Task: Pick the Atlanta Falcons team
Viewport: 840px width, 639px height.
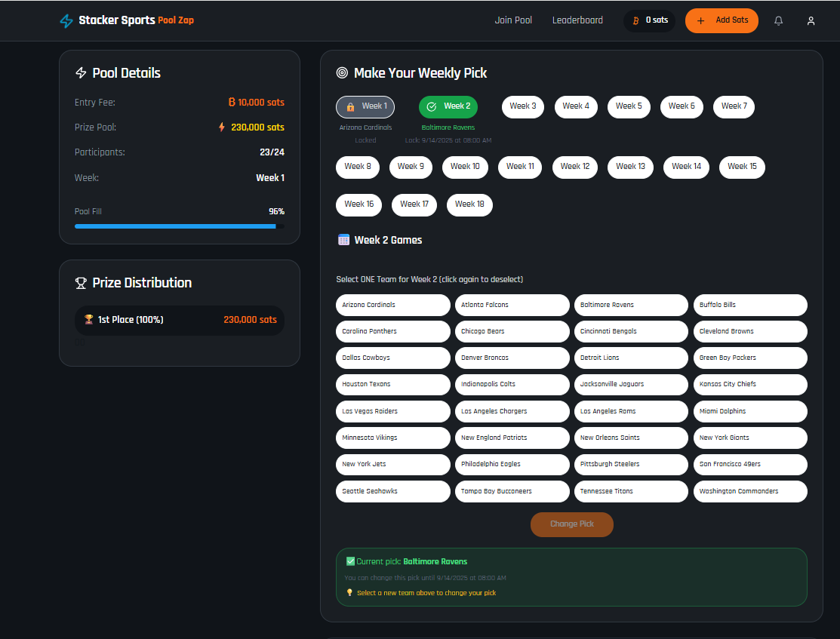Action: pos(512,305)
